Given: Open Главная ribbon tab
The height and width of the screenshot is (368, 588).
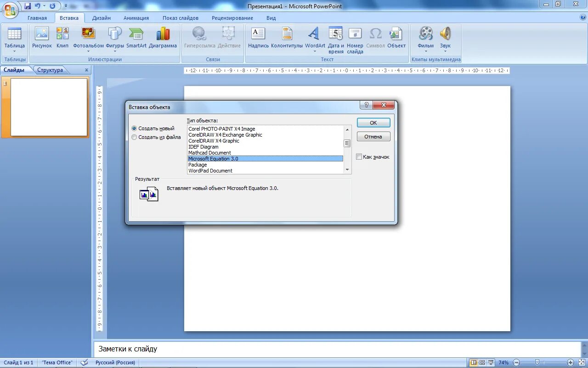Looking at the screenshot, I should [x=37, y=18].
